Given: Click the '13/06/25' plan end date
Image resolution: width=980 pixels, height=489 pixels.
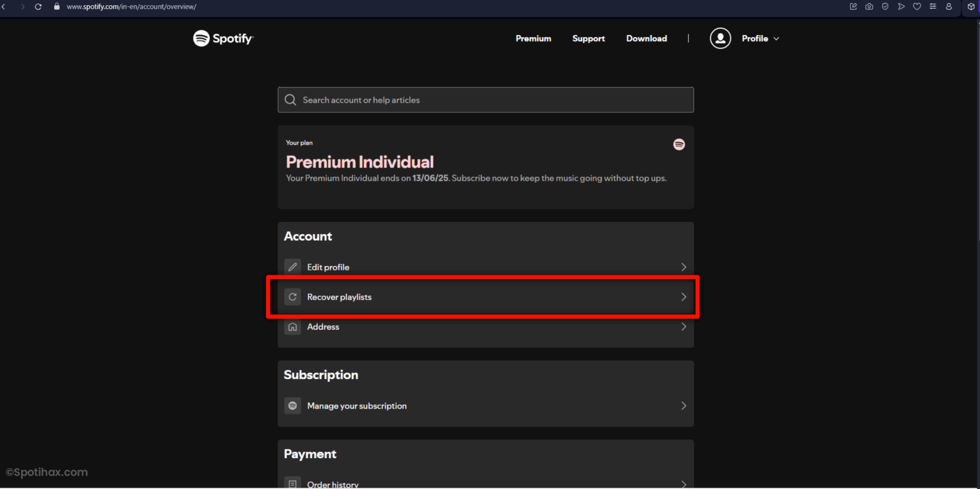Looking at the screenshot, I should pos(430,178).
